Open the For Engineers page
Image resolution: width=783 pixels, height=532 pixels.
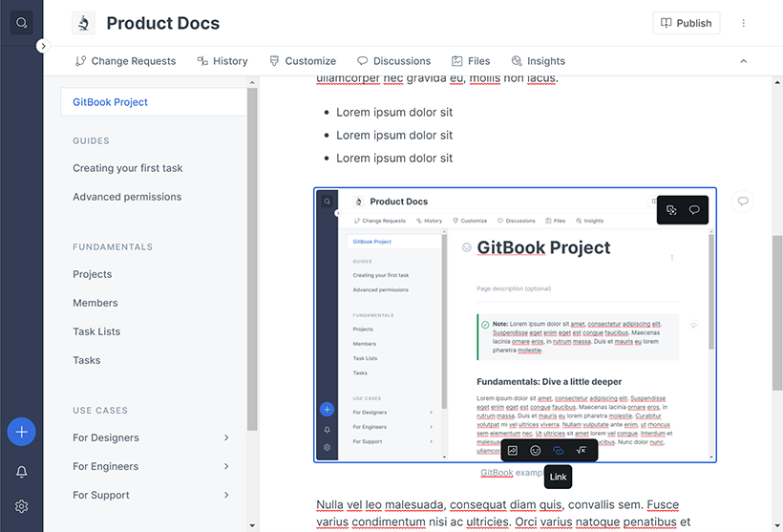[105, 466]
